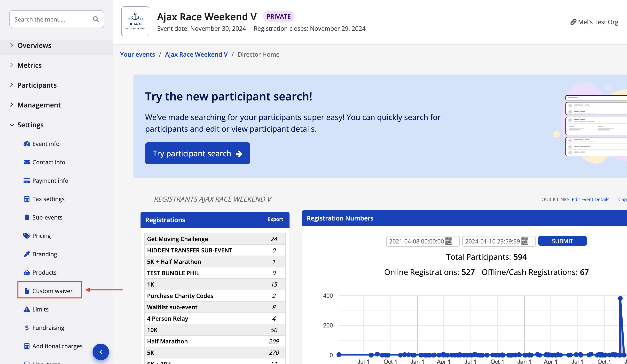The image size is (627, 364).
Task: Open the end date calendar picker icon
Action: click(x=525, y=241)
